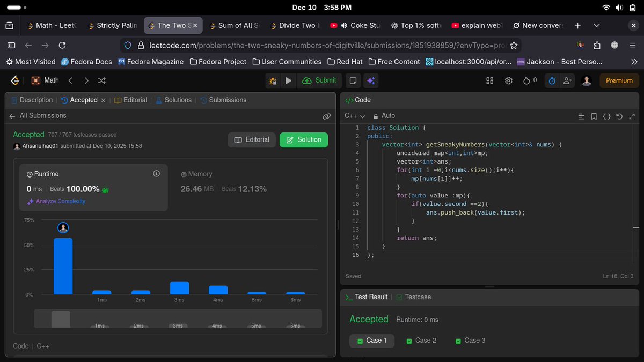Open the Math problem list
The width and height of the screenshot is (644, 362).
tap(46, 80)
